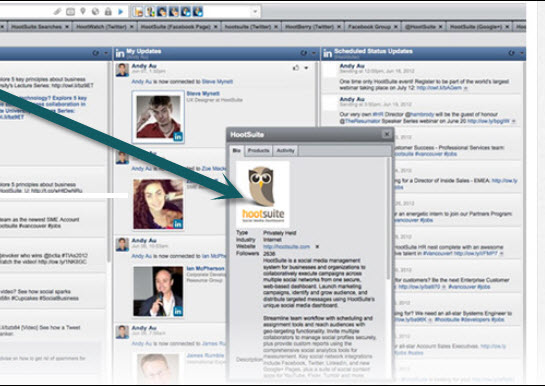
Task: Refresh the My Updates stream
Action: (x=303, y=53)
